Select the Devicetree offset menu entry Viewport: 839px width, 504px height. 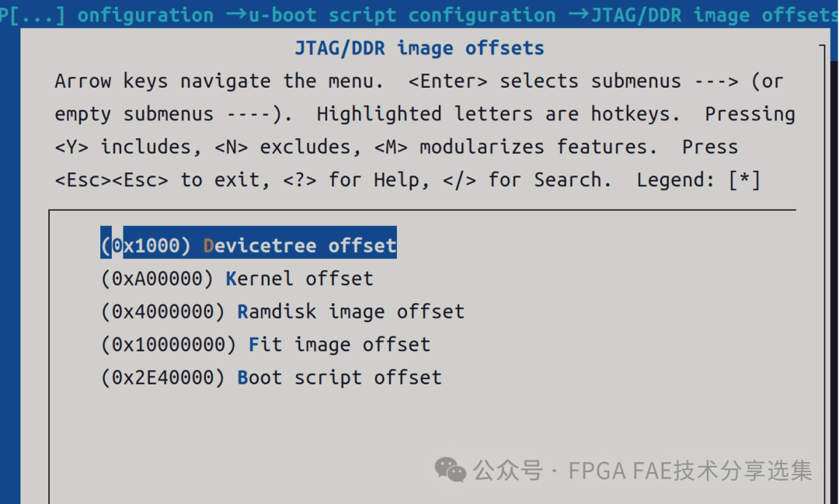(300, 246)
